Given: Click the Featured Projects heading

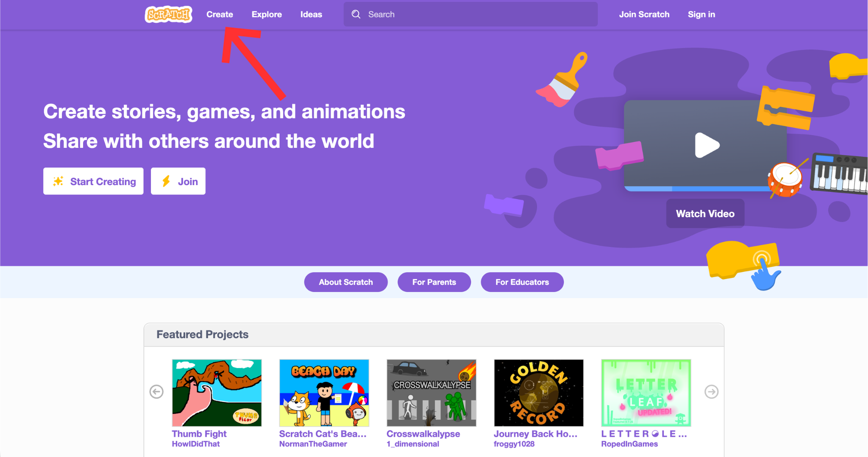Looking at the screenshot, I should coord(203,334).
